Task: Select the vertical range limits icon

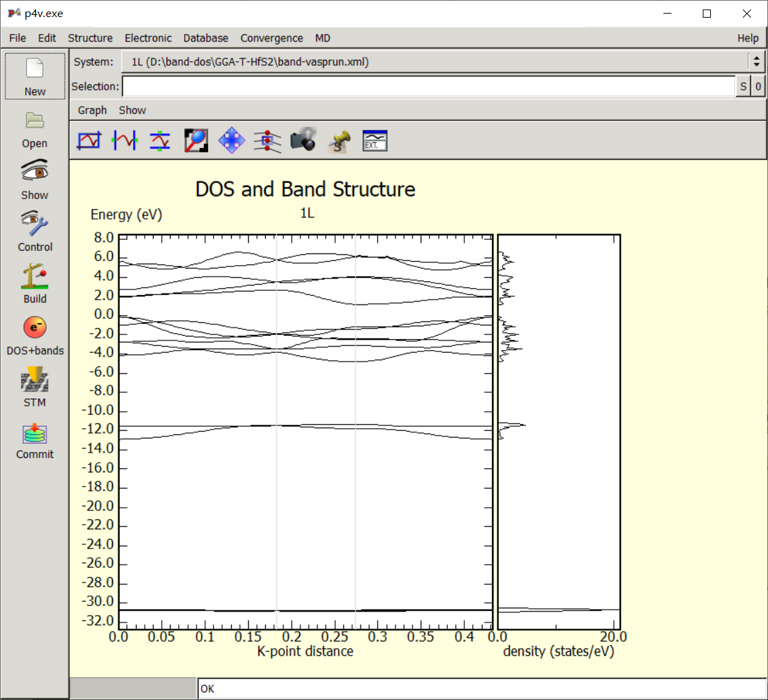Action: point(160,141)
